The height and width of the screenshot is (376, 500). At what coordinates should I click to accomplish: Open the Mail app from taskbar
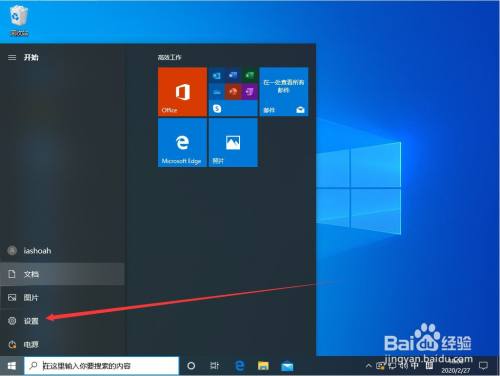pyautogui.click(x=287, y=366)
